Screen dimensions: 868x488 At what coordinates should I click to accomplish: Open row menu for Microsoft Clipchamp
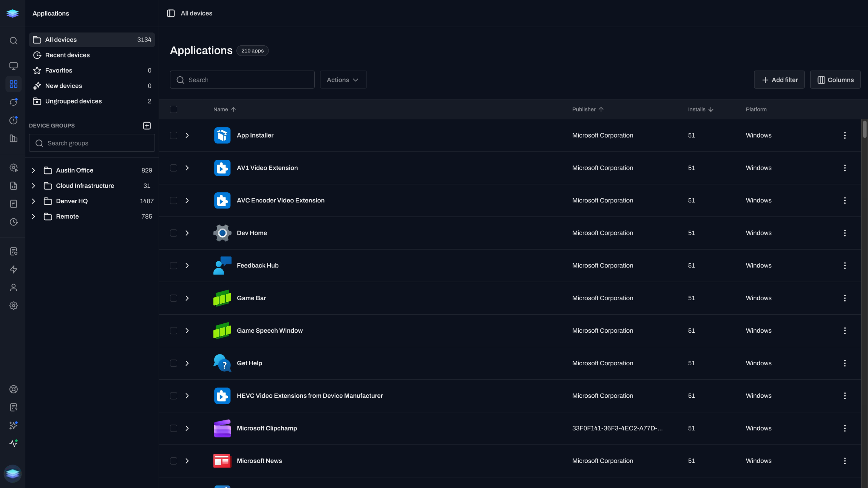click(x=845, y=428)
